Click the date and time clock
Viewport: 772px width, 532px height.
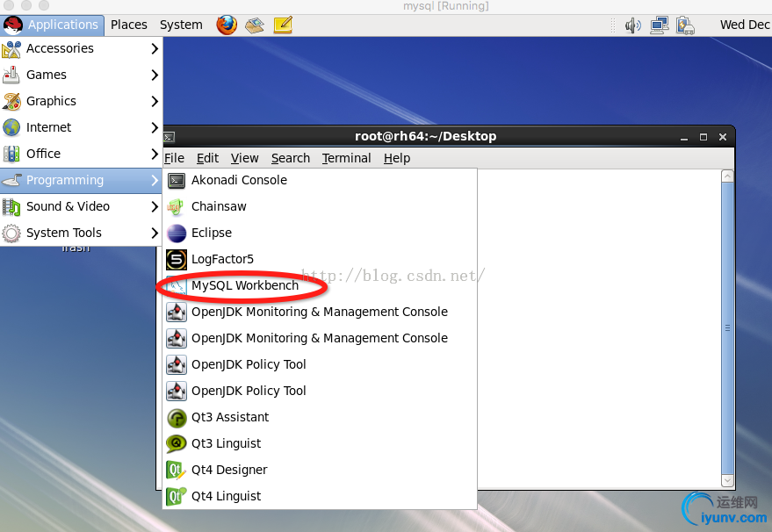click(745, 25)
